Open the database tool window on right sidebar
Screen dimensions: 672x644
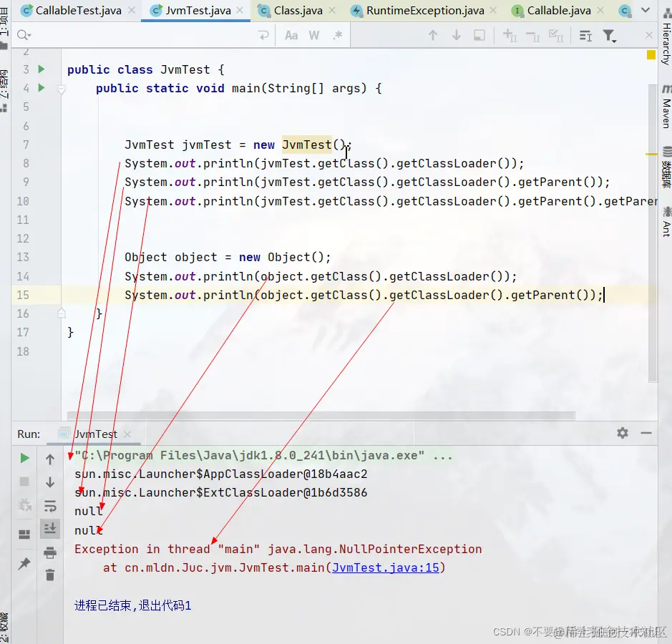[666, 167]
